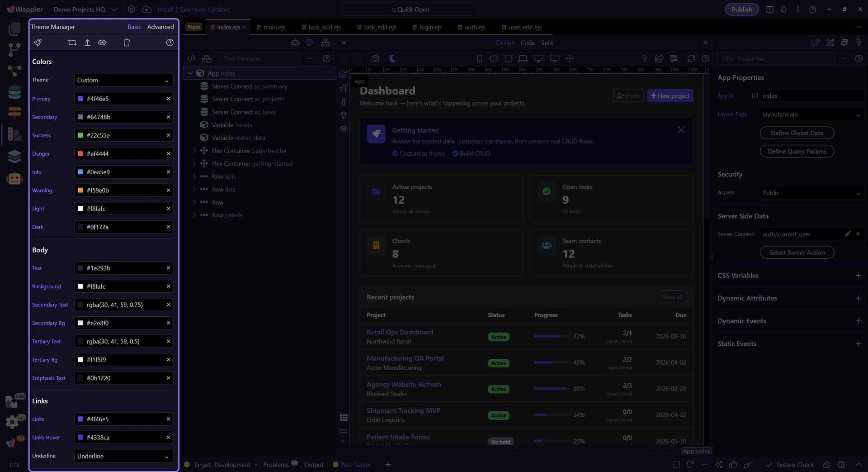This screenshot has height=472, width=868.
Task: Click the Publish button
Action: click(x=741, y=10)
